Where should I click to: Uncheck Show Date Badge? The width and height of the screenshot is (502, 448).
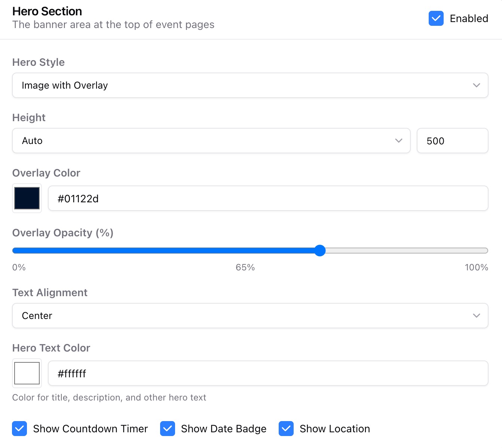[168, 429]
